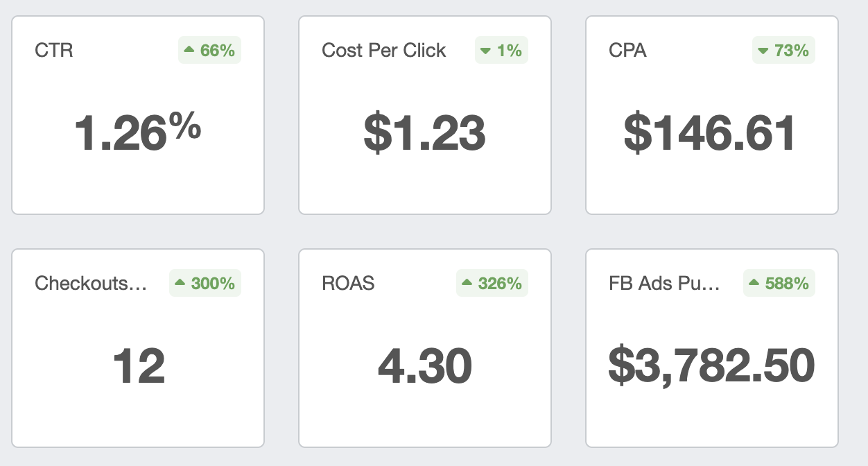Click the up arrow icon beside 66%
Viewport: 868px width, 466px height.
tap(189, 51)
